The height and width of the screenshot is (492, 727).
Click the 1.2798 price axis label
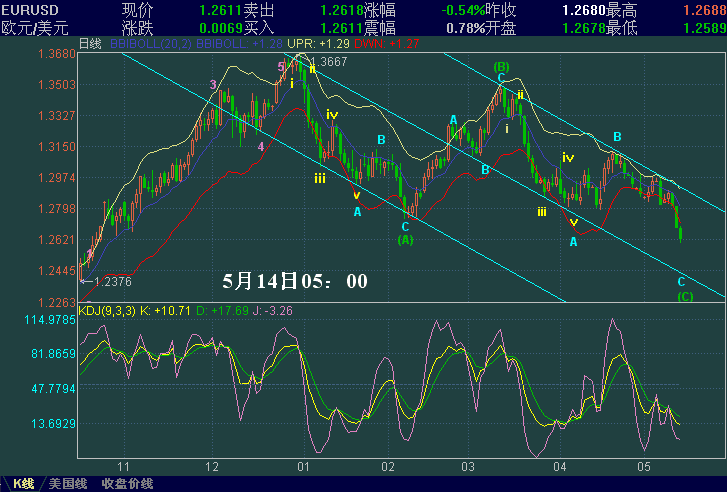pyautogui.click(x=57, y=209)
